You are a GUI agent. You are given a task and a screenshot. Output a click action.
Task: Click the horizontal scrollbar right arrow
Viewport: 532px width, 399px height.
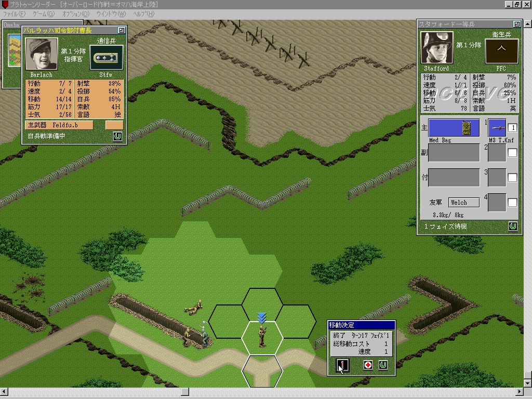[x=520, y=392]
